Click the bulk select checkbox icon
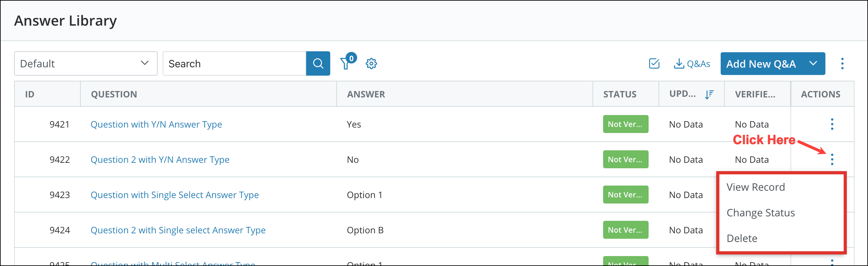This screenshot has width=868, height=266. (x=653, y=63)
